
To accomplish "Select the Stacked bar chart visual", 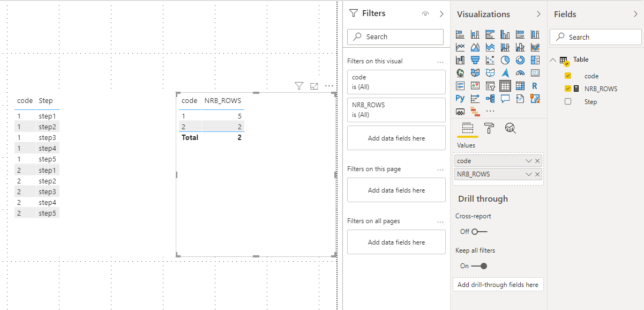I will (460, 34).
